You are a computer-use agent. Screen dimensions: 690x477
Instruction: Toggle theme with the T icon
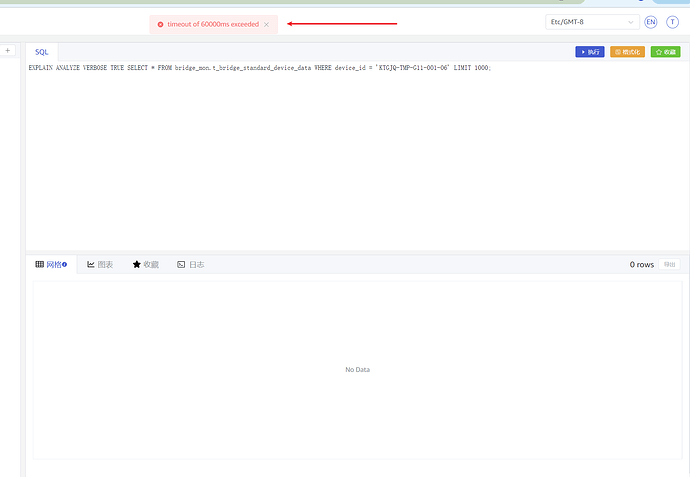672,22
